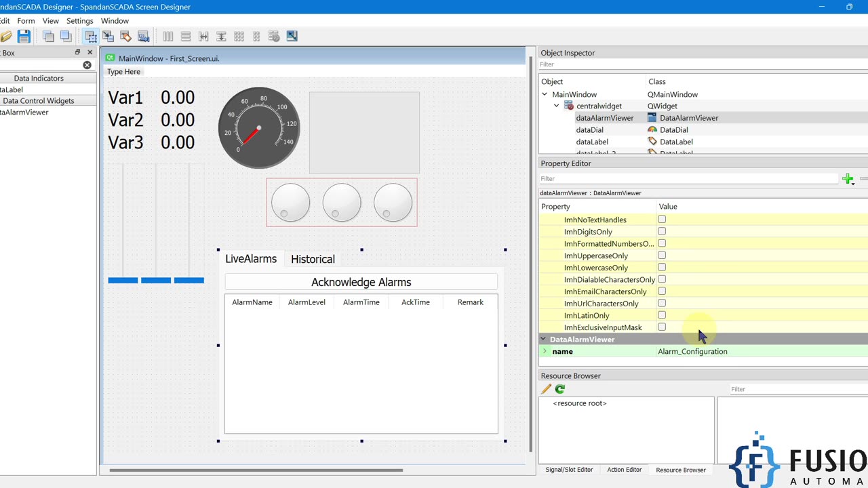This screenshot has height=488, width=868.
Task: Click the Qt logo icon of MainWindow form
Action: pos(111,58)
